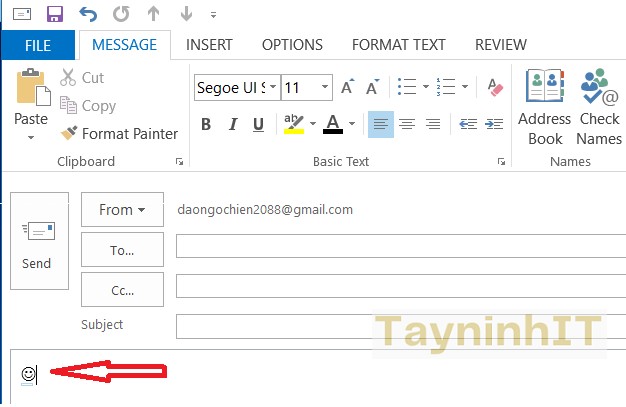The image size is (626, 407).
Task: Toggle Italic formatting
Action: point(233,125)
